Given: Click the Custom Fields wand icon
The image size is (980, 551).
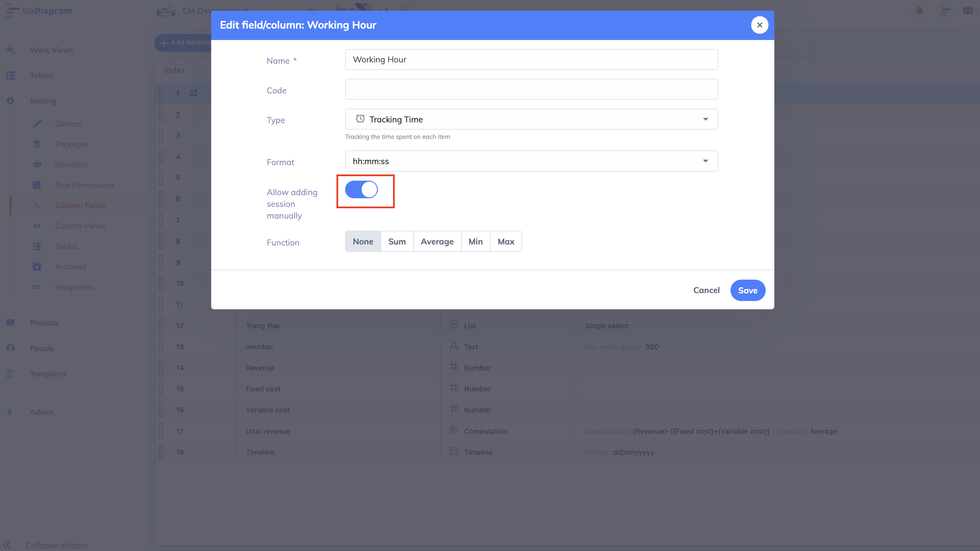Looking at the screenshot, I should pyautogui.click(x=37, y=206).
